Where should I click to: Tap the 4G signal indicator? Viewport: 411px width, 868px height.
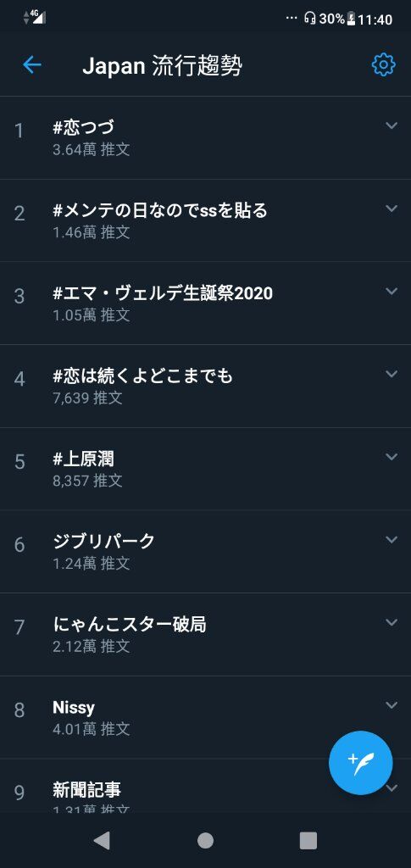click(34, 17)
